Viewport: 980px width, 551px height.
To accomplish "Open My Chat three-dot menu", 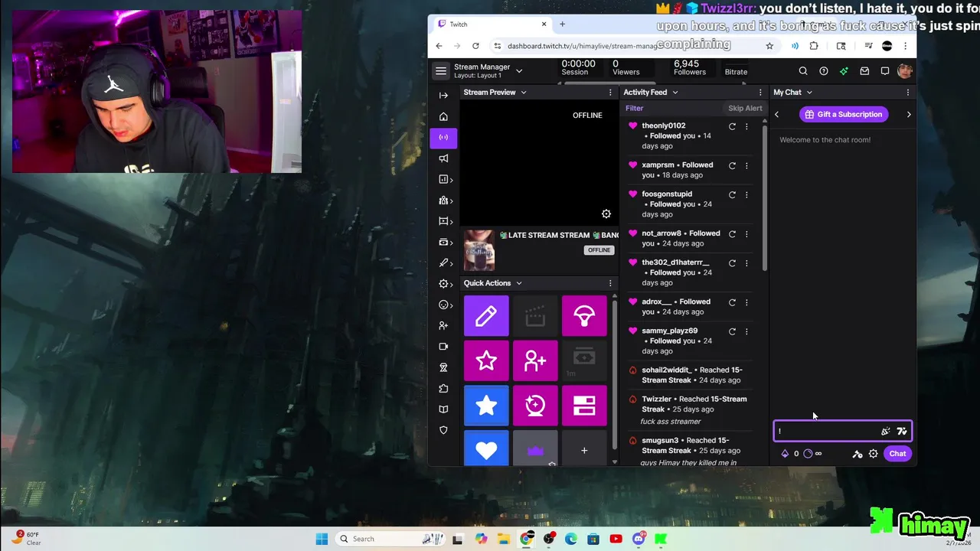I will click(908, 93).
